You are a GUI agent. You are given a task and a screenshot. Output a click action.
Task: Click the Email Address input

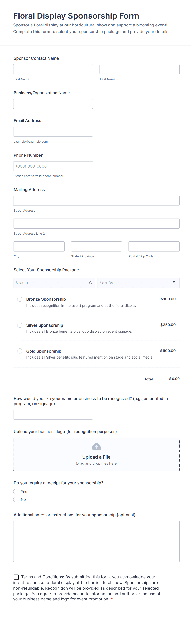(x=53, y=132)
